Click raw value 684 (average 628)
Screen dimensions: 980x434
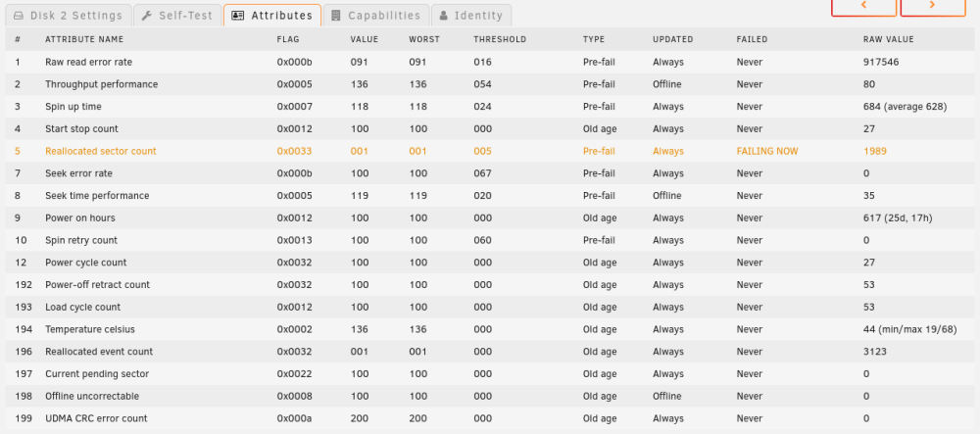point(905,107)
